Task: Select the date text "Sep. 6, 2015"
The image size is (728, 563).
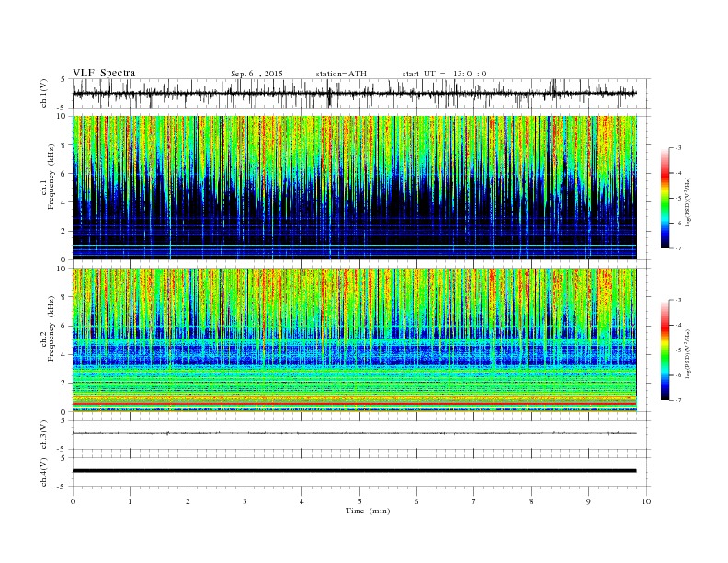Action: coord(256,74)
